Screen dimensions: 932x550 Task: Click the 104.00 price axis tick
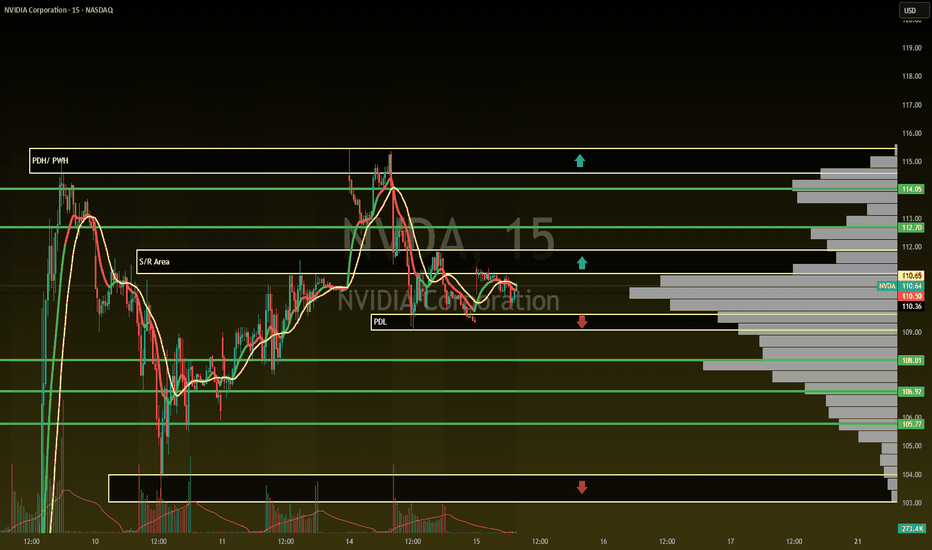click(x=912, y=474)
